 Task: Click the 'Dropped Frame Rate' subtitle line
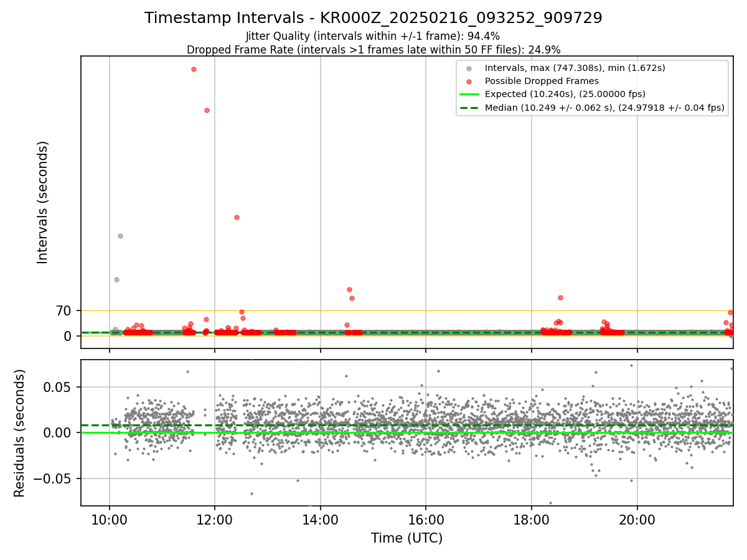pos(374,50)
